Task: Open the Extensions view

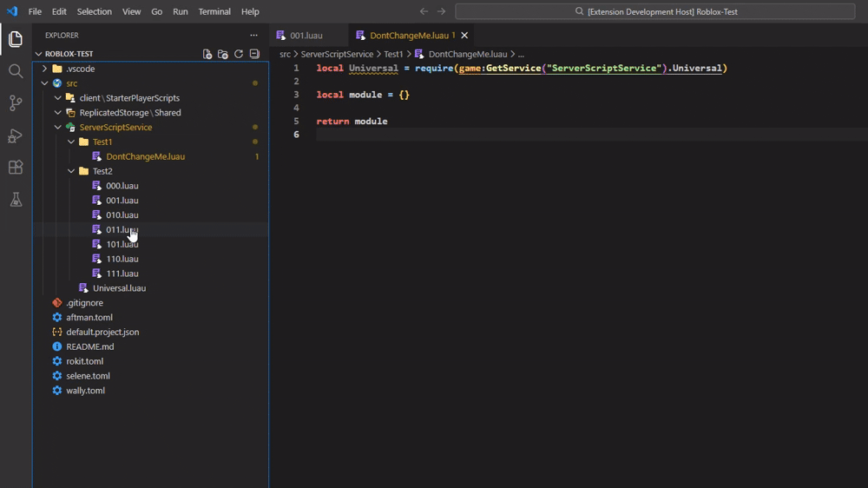Action: [x=16, y=168]
